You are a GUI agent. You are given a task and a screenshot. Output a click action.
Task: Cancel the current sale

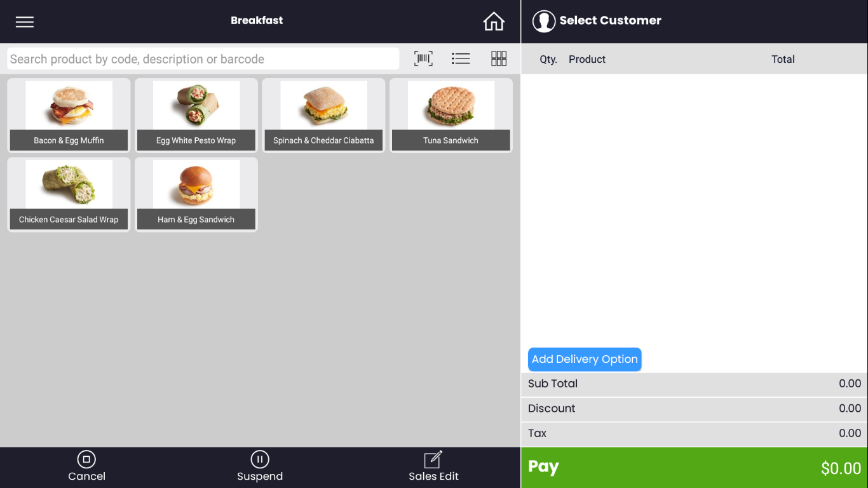(x=86, y=467)
